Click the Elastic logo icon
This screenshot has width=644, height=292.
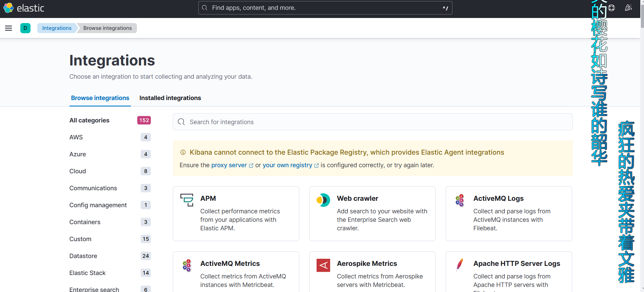point(8,8)
